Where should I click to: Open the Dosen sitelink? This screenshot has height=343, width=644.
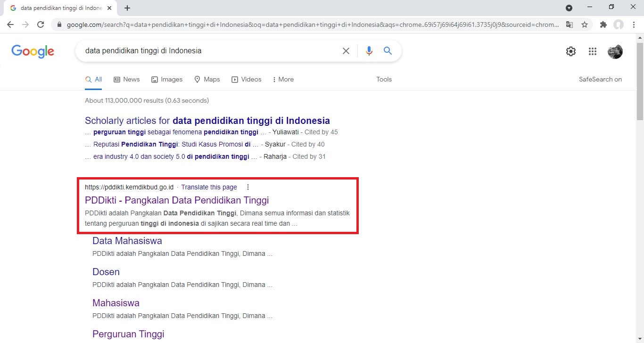[x=106, y=272]
